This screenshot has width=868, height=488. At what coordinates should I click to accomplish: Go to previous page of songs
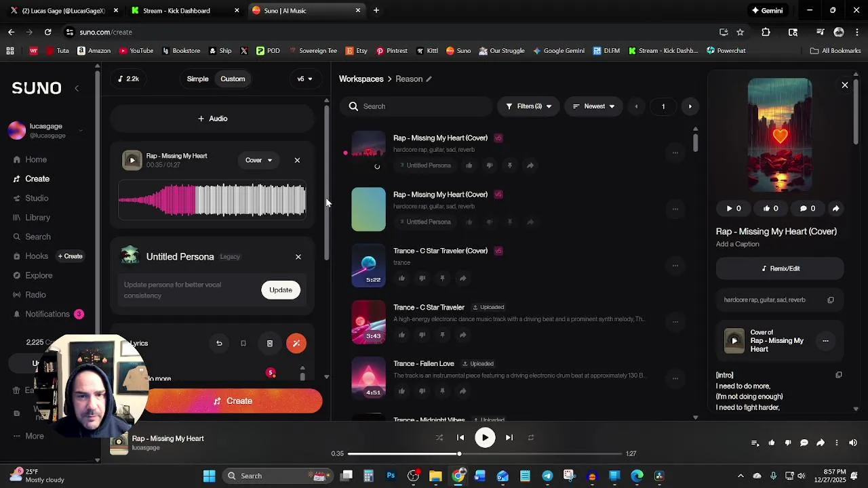[x=636, y=106]
